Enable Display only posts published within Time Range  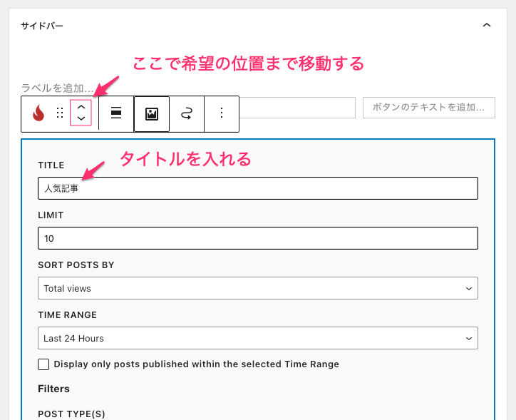click(x=44, y=364)
